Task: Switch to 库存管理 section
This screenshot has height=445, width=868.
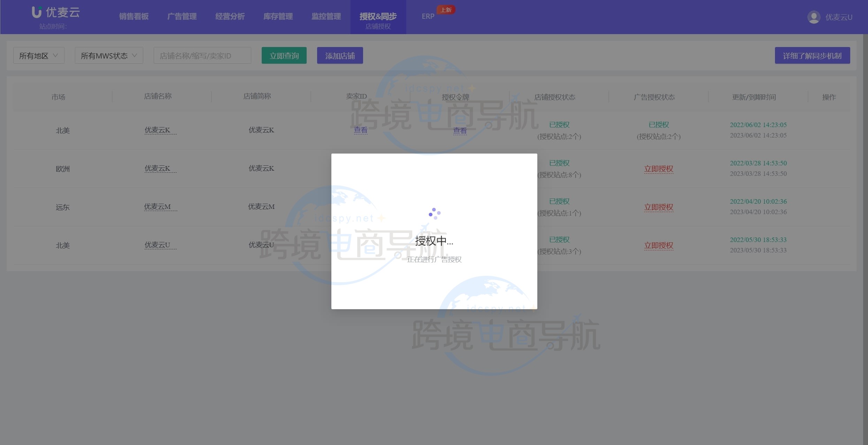Action: point(278,16)
